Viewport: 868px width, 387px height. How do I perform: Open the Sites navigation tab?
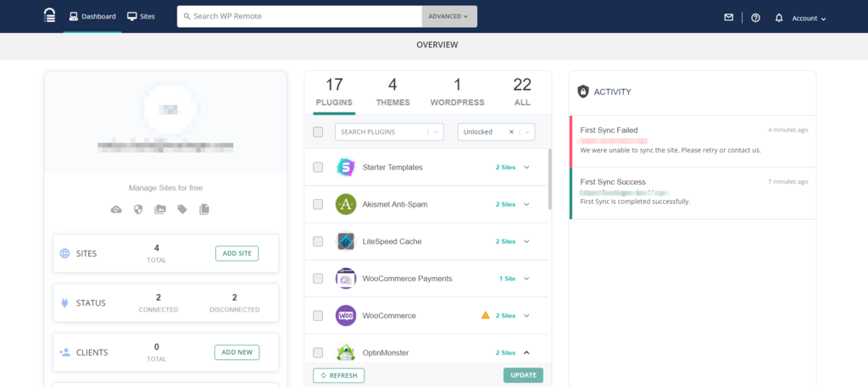(x=142, y=16)
